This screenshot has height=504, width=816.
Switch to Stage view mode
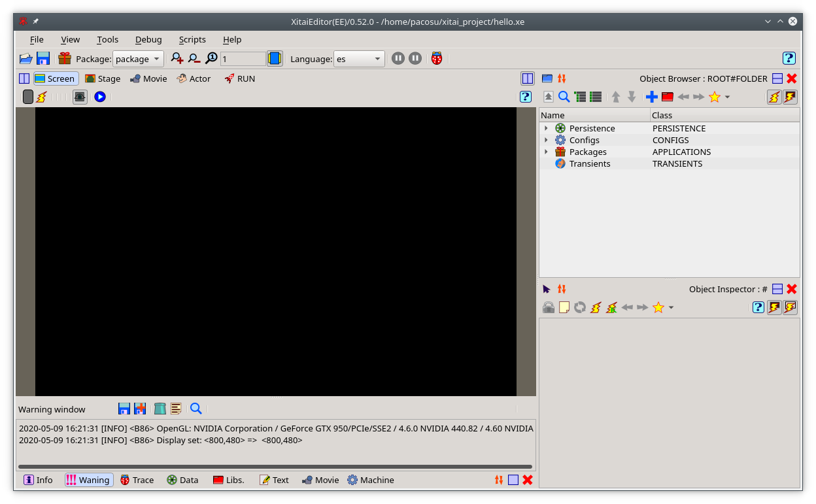[103, 78]
